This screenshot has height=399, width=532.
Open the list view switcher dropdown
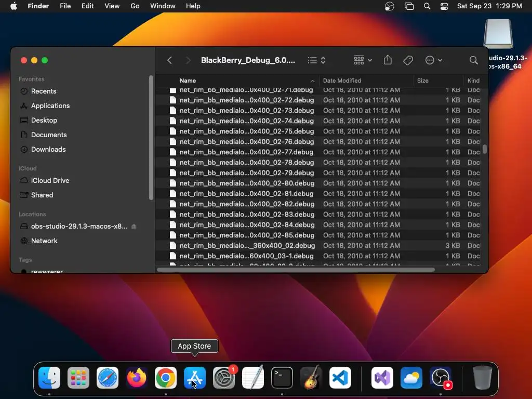316,60
